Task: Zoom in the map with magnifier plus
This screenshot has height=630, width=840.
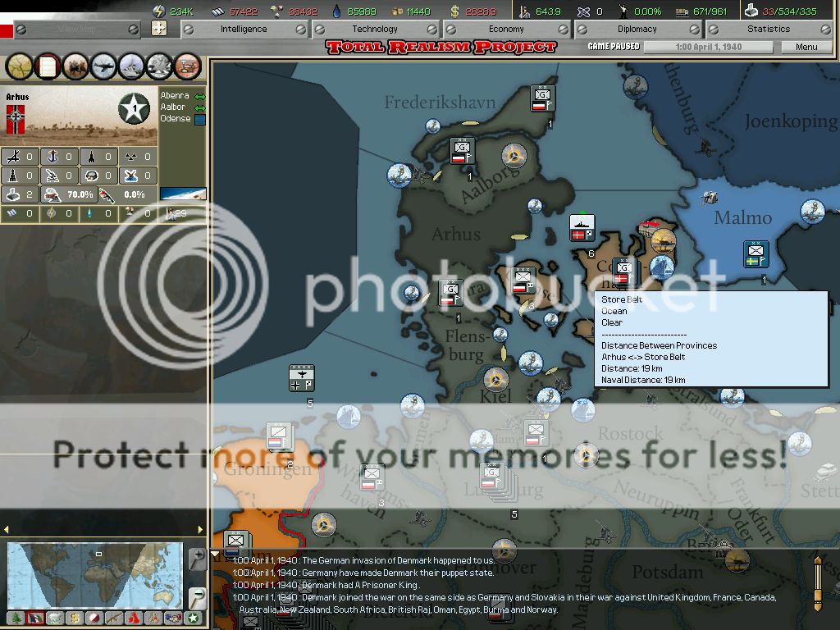Action: [197, 559]
